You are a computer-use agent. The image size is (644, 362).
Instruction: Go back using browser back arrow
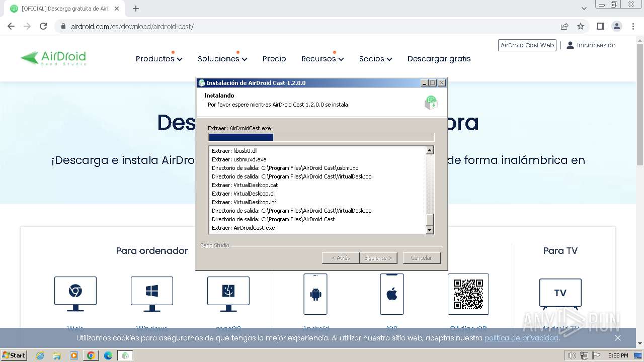[11, 26]
